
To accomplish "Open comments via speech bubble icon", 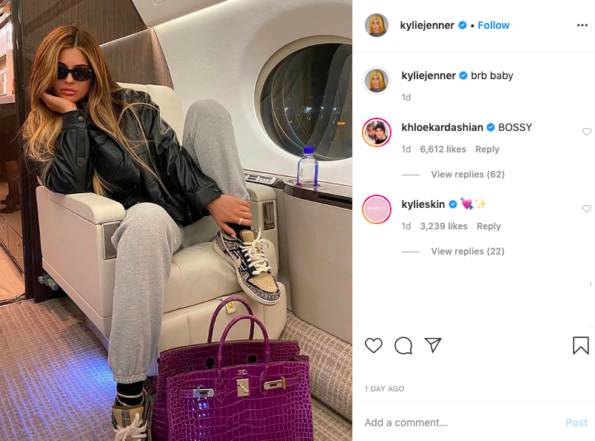I will (x=403, y=345).
